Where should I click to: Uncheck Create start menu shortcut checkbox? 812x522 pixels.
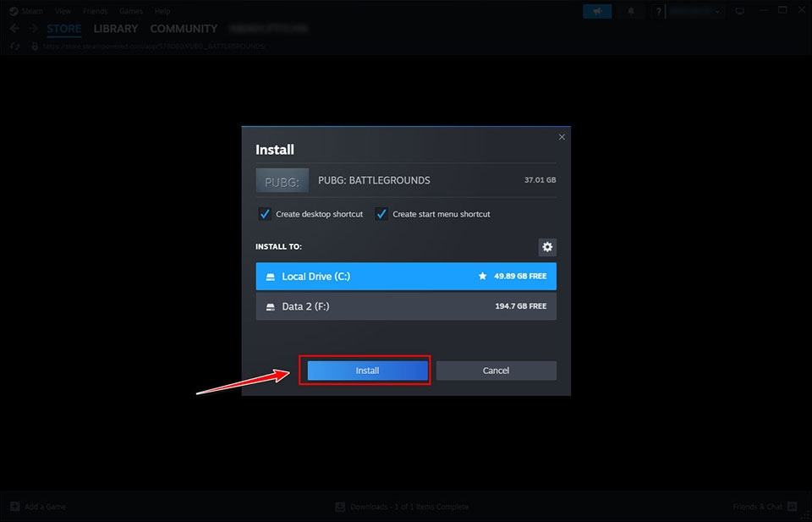coord(381,214)
